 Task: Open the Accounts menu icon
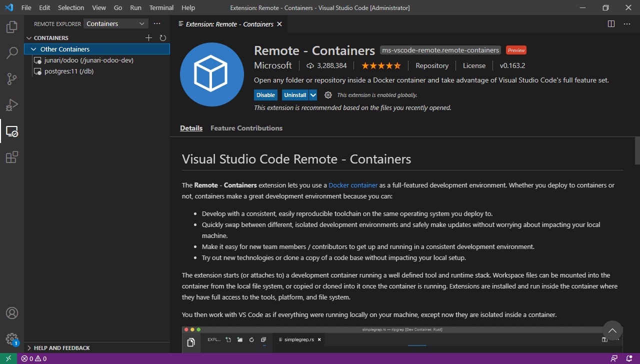pyautogui.click(x=12, y=313)
